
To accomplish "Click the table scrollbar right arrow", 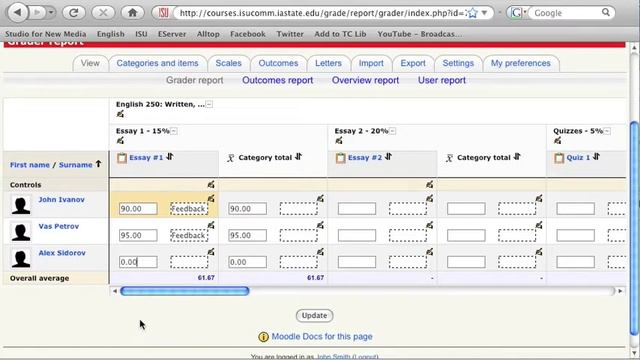I will point(620,291).
